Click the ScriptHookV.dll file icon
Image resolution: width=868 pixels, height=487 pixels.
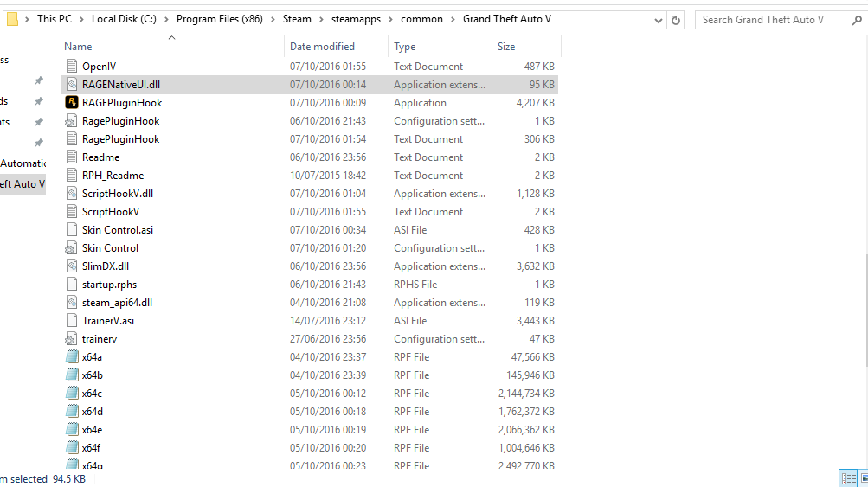click(72, 194)
